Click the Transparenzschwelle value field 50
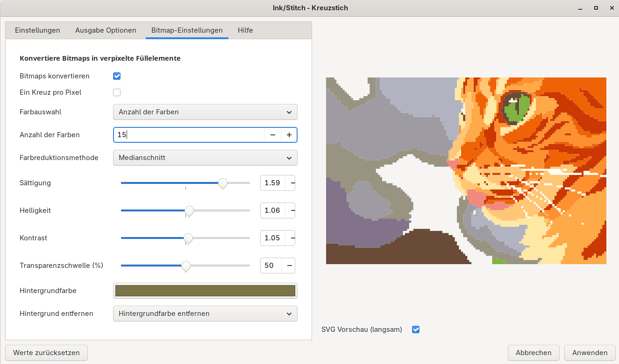The image size is (619, 364). click(x=270, y=266)
